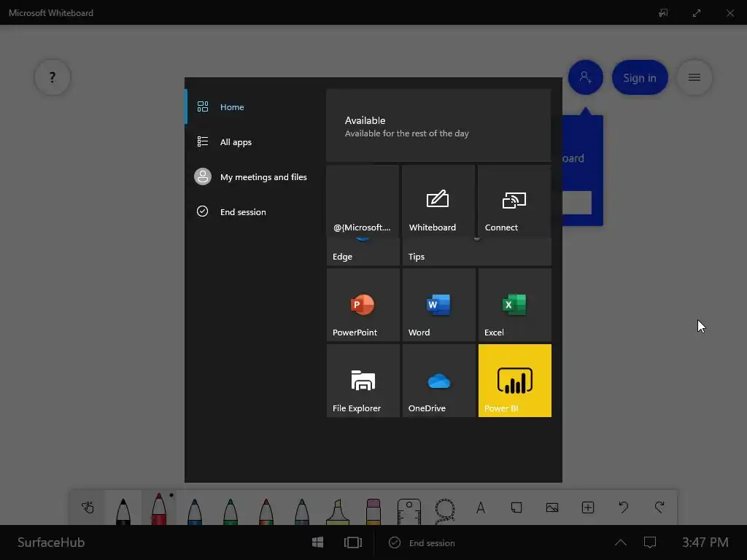Open the insert plus menu in toolbar
Viewport: 747px width, 560px height.
[x=588, y=507]
